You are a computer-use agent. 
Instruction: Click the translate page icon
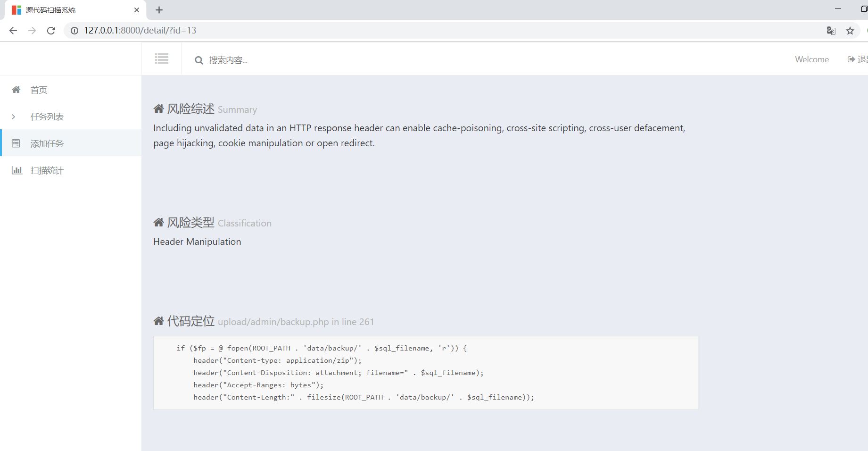click(831, 31)
